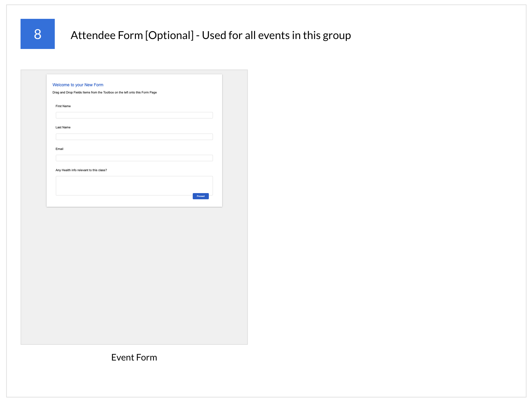Click the 'Last Name' field label
532x404 pixels.
63,127
